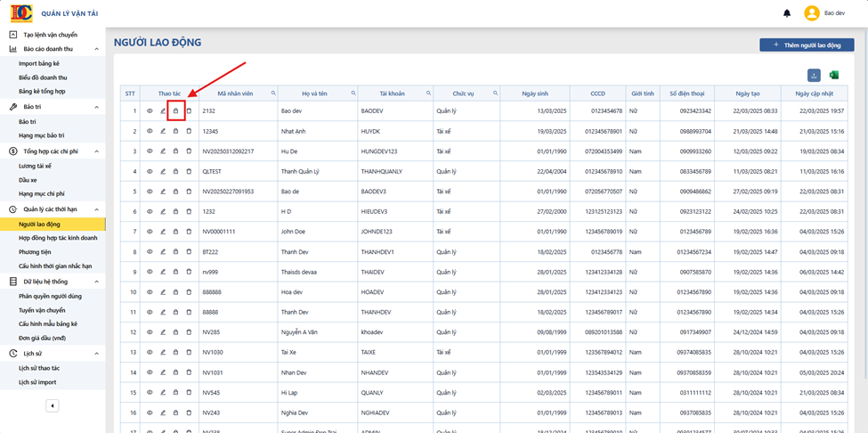This screenshot has height=433, width=868.
Task: Click eye icon for Tai Xe row
Action: [x=150, y=352]
